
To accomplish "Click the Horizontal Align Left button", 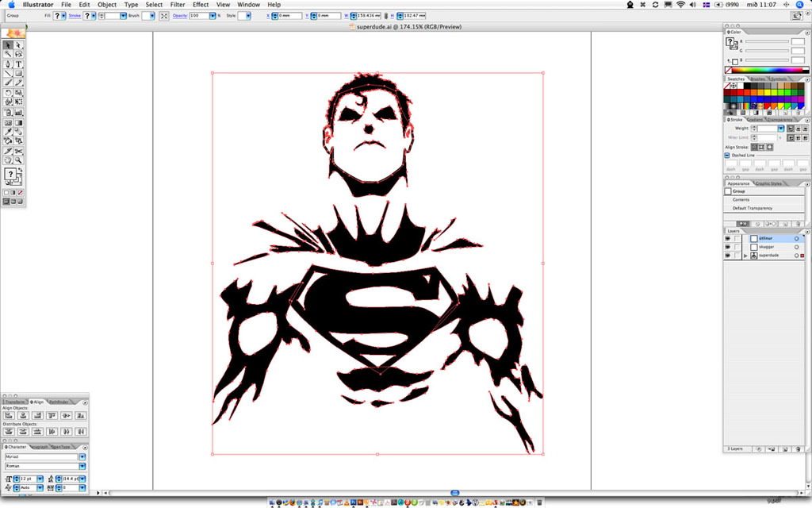I will 9,415.
